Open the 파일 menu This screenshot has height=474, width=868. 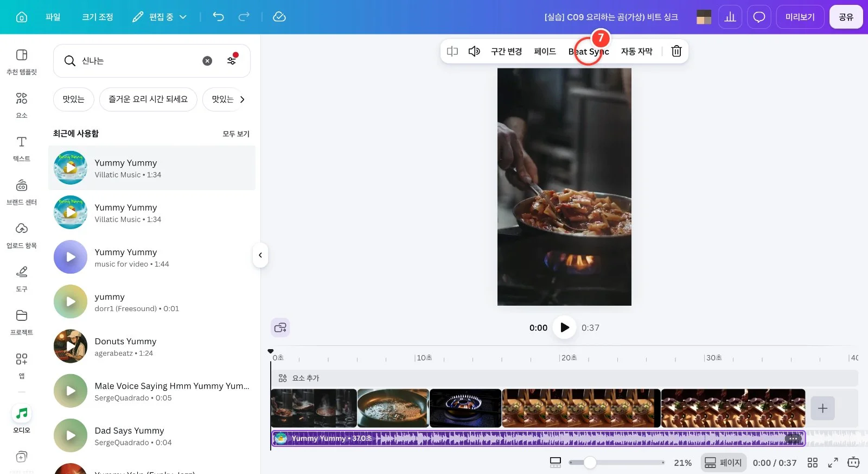tap(53, 17)
